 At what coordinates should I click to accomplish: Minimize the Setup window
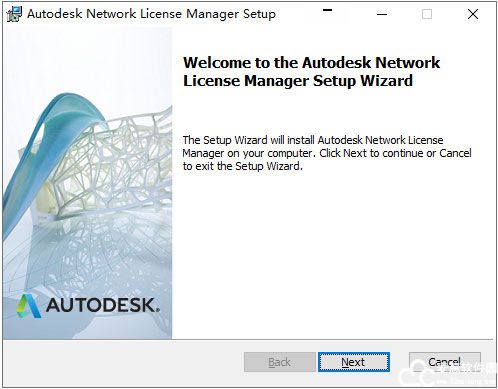[x=382, y=14]
